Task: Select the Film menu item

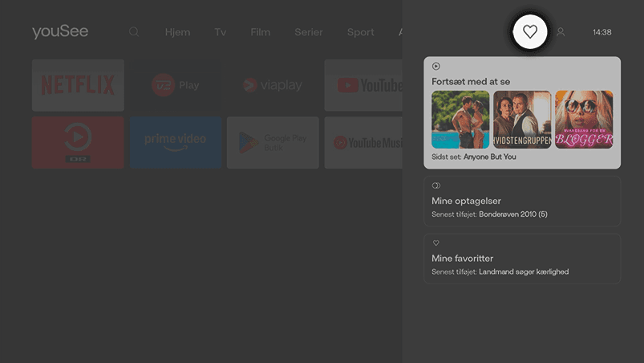Action: (260, 32)
